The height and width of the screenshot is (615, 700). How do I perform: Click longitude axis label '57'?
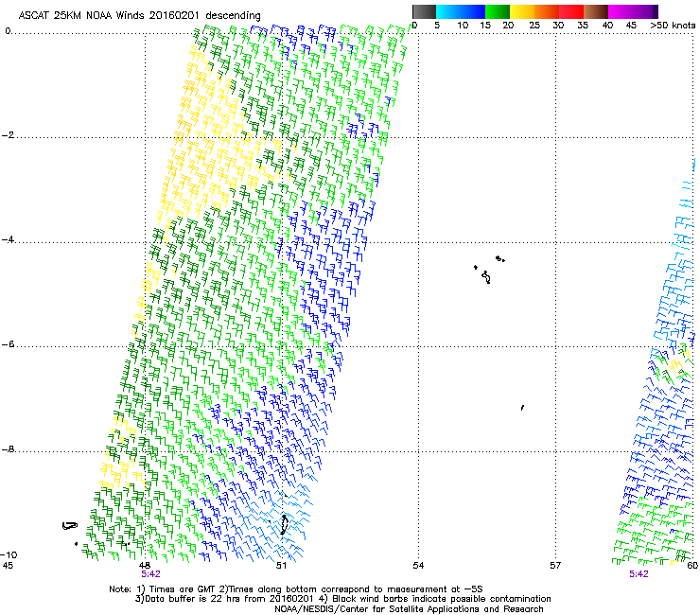[555, 566]
